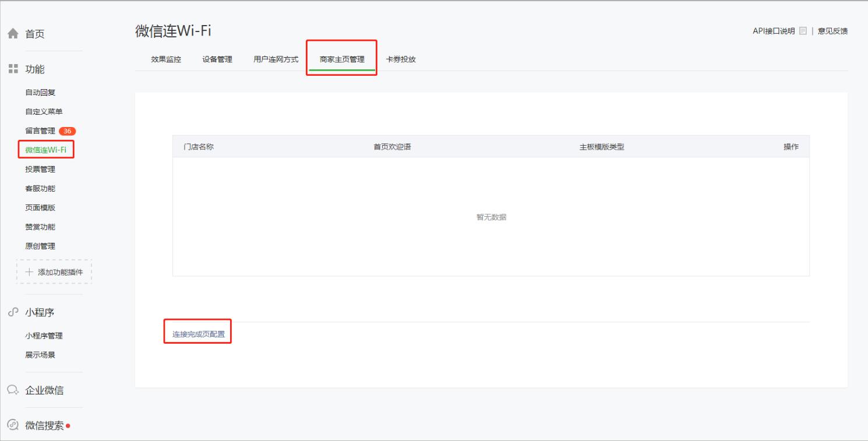The image size is (868, 441).
Task: Click the 门店名称 column header
Action: (x=199, y=147)
